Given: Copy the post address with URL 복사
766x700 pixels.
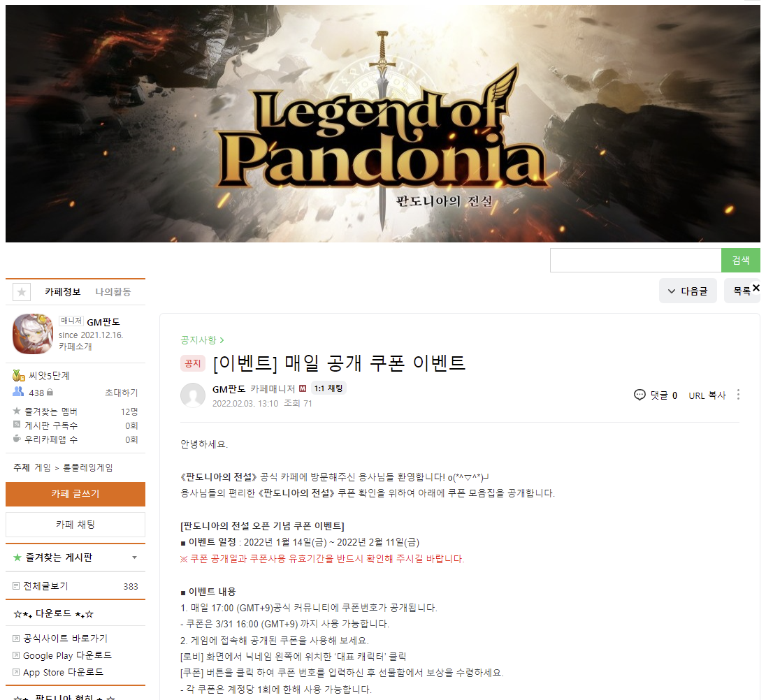Looking at the screenshot, I should [x=707, y=395].
